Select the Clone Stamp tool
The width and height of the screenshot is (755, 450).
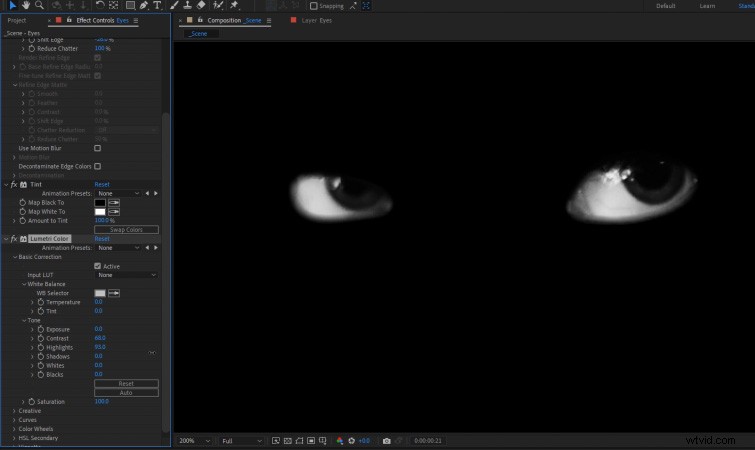pos(188,5)
